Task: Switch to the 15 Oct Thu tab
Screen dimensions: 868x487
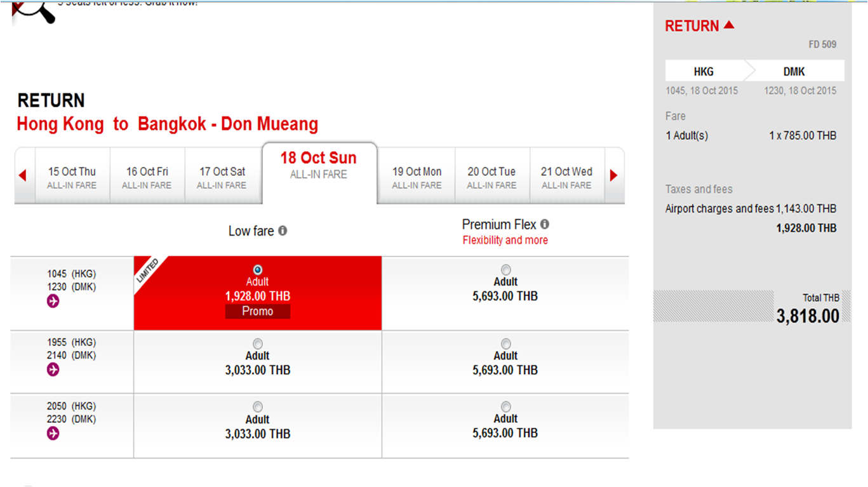Action: pyautogui.click(x=72, y=177)
